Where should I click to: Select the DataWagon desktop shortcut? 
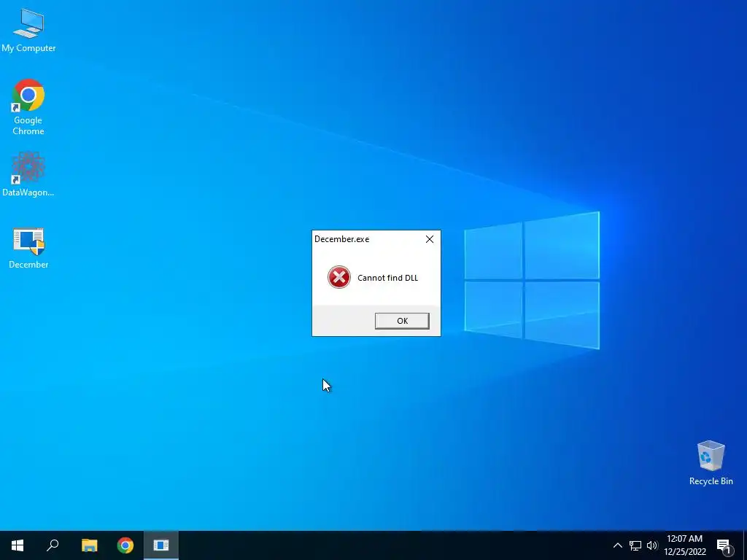tap(28, 174)
